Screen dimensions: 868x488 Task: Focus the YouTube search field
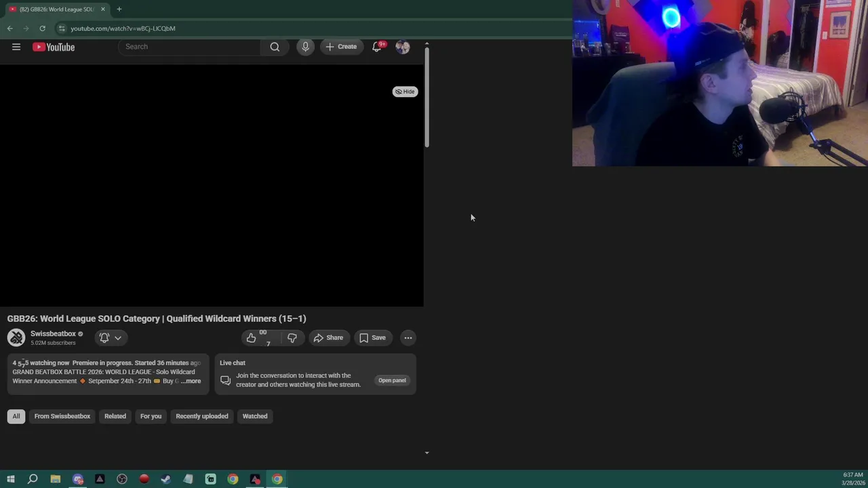191,47
